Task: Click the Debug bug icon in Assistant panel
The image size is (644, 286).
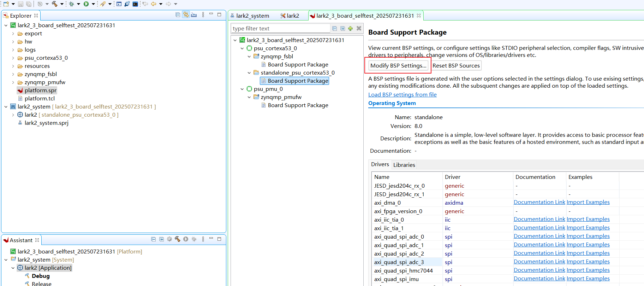Action: [194, 239]
